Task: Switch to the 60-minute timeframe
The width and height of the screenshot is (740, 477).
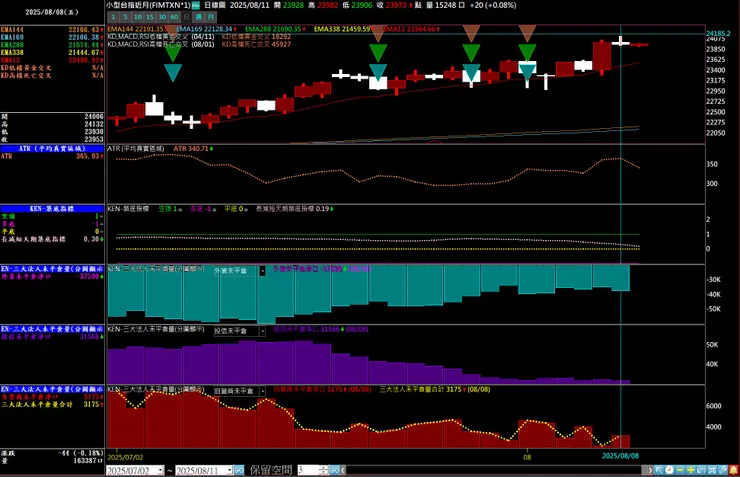Action: [174, 17]
